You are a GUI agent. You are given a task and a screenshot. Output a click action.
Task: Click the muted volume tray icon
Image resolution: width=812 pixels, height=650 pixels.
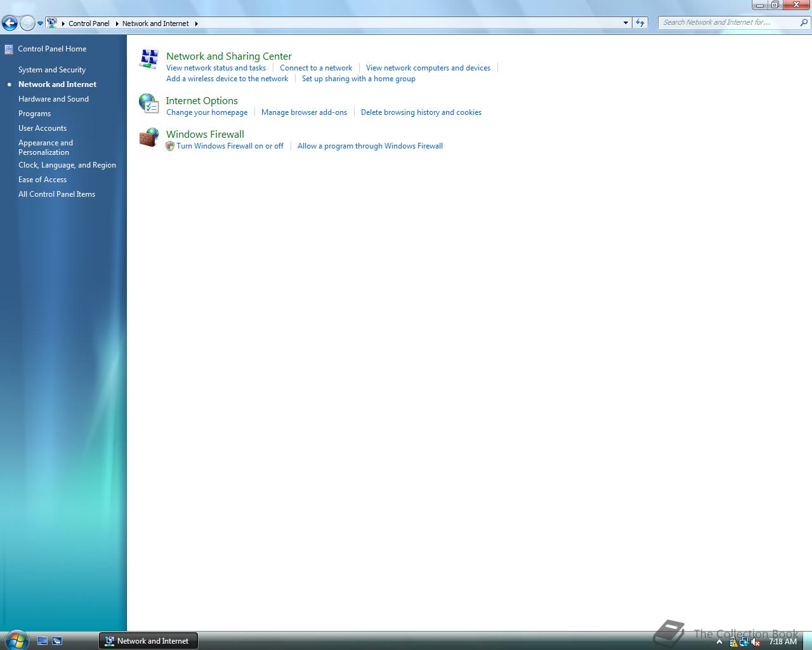(x=756, y=642)
